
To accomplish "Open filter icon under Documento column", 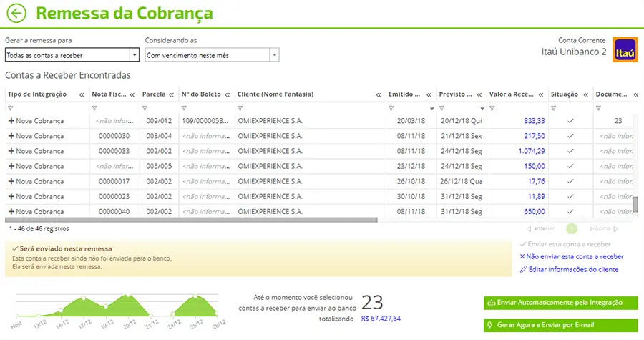I will 598,108.
